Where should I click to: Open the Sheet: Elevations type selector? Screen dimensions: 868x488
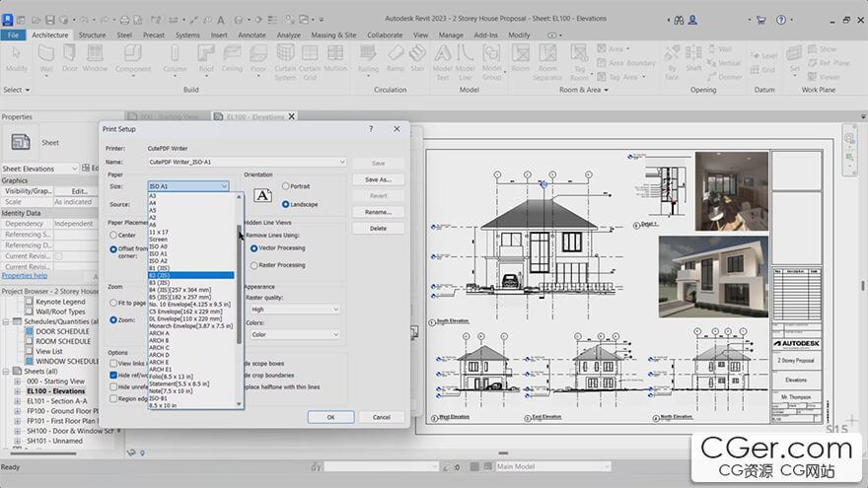pyautogui.click(x=39, y=169)
